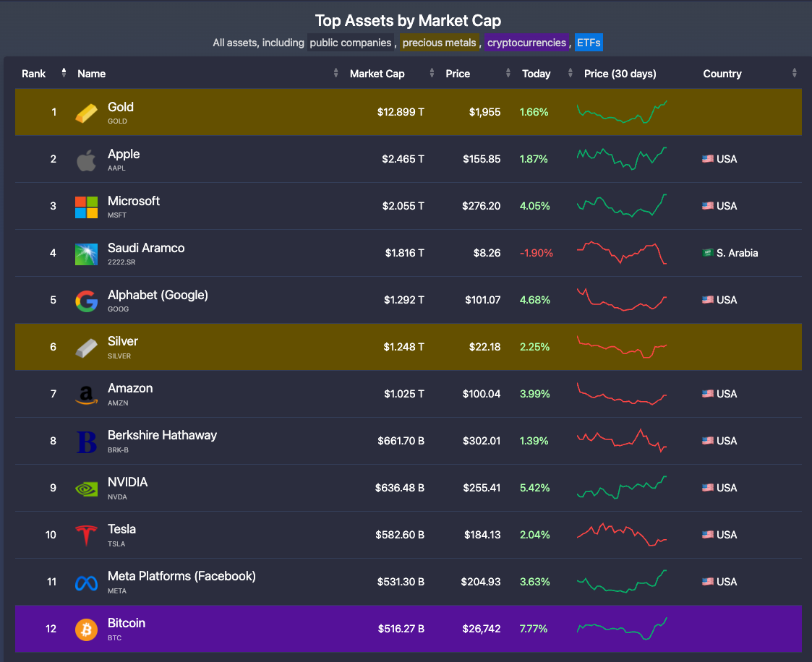812x662 pixels.
Task: Click the Amazon logo icon
Action: coord(87,395)
